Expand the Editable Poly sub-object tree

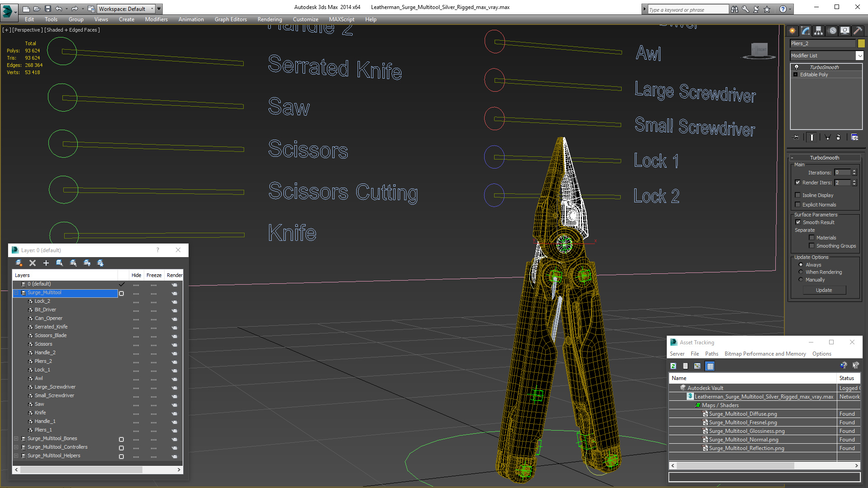[x=795, y=75]
